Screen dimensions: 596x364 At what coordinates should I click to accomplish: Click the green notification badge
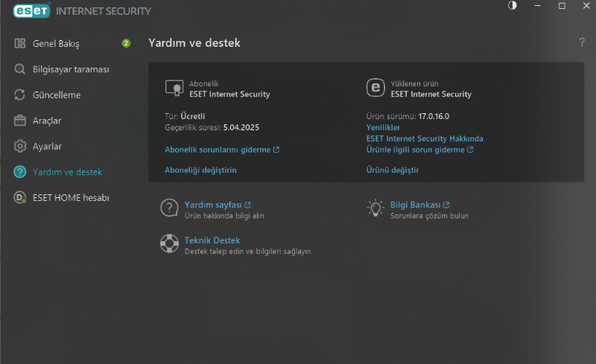(x=126, y=43)
